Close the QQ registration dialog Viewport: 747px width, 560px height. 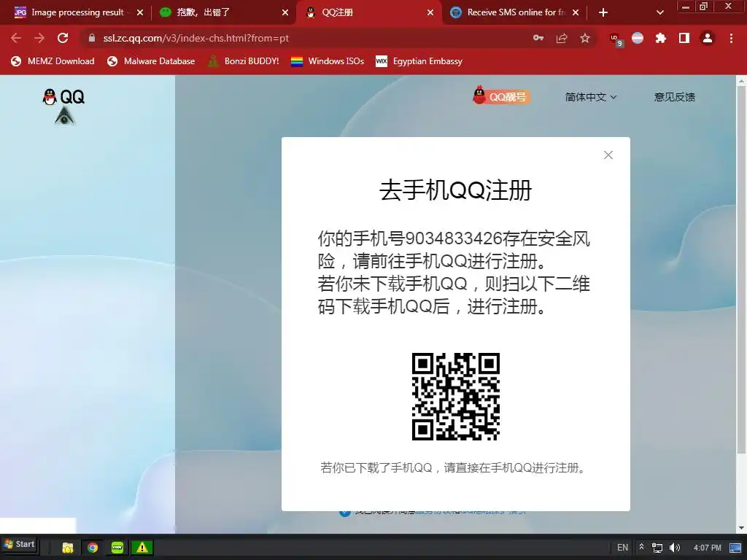pos(608,155)
